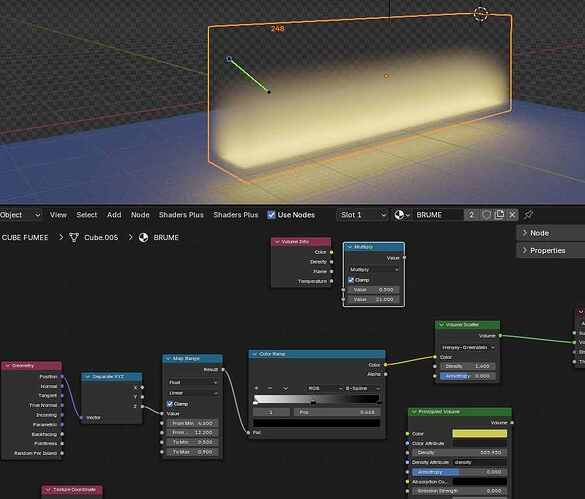This screenshot has height=499, width=585.
Task: Click the Volume output socket of Principled Volume
Action: click(512, 422)
